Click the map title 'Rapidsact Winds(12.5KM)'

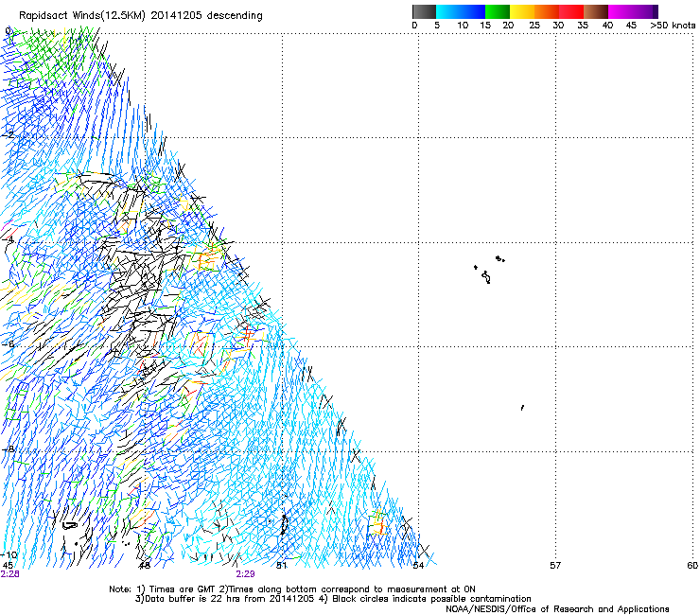82,15
